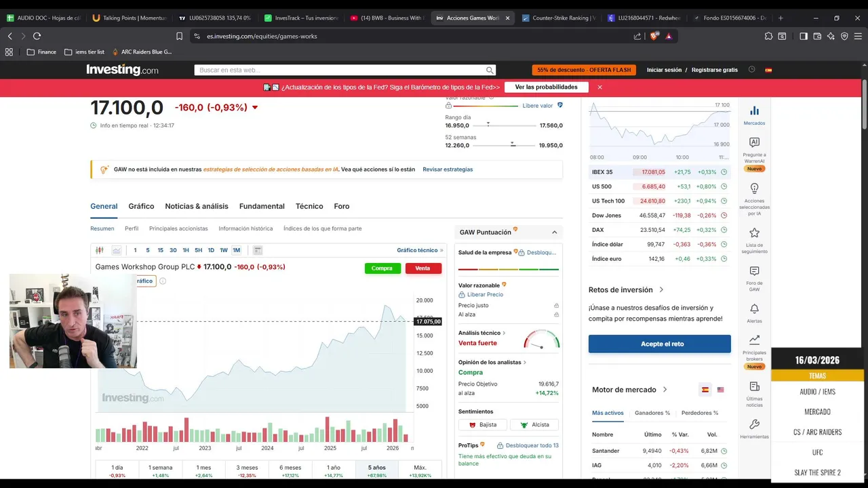
Task: Click Ver las probabilidades button
Action: tap(546, 87)
